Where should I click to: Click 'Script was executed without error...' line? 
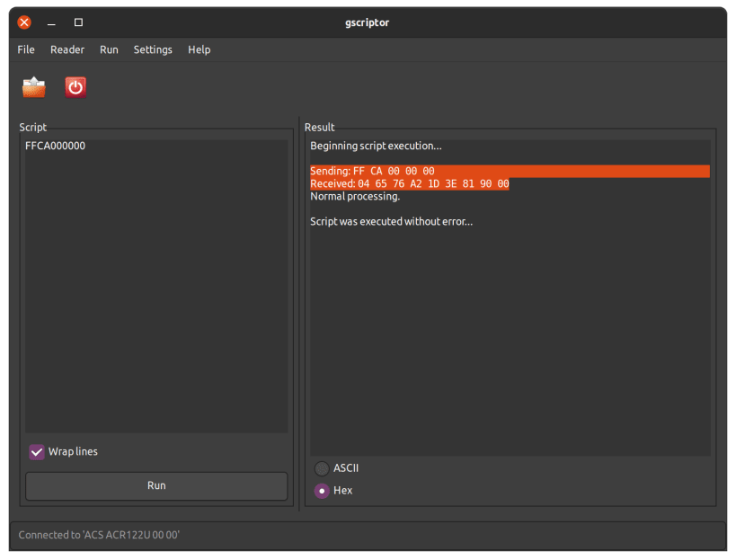pyautogui.click(x=392, y=221)
